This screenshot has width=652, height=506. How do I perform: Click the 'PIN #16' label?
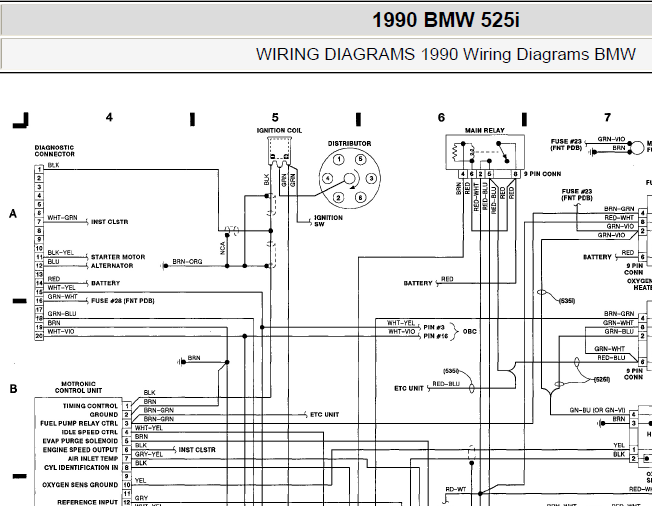pos(435,336)
